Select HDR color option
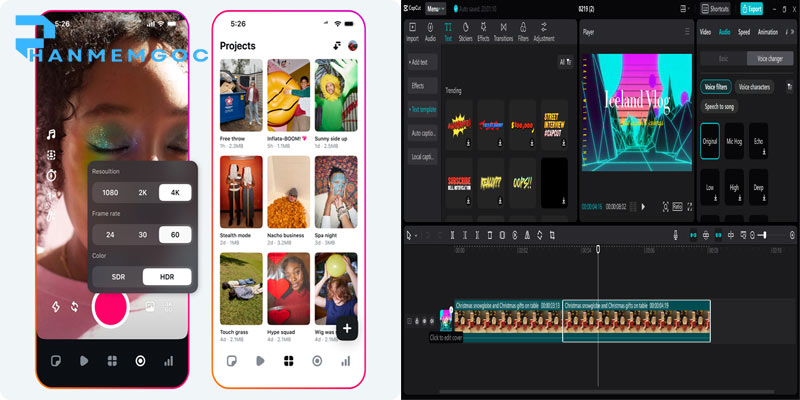This screenshot has width=800, height=400. click(167, 277)
